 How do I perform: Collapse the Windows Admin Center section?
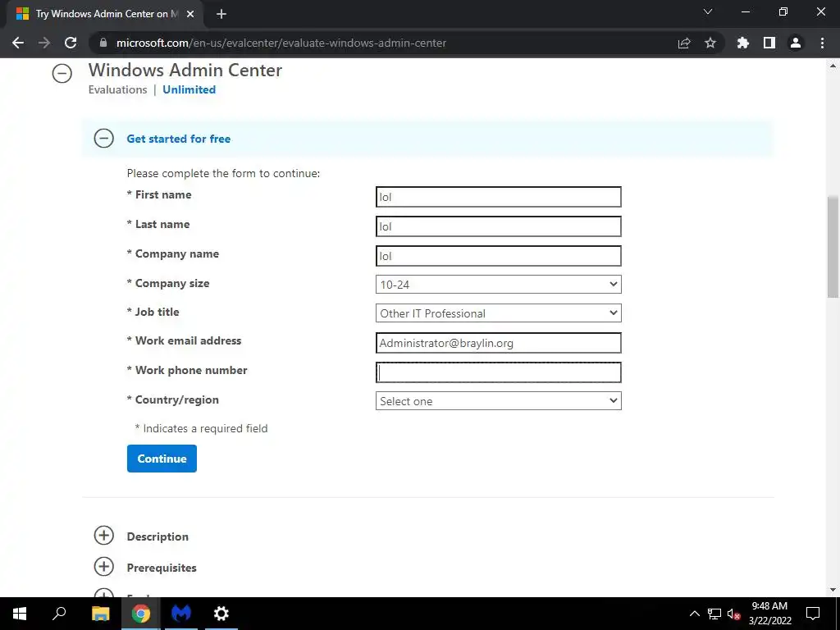click(62, 73)
